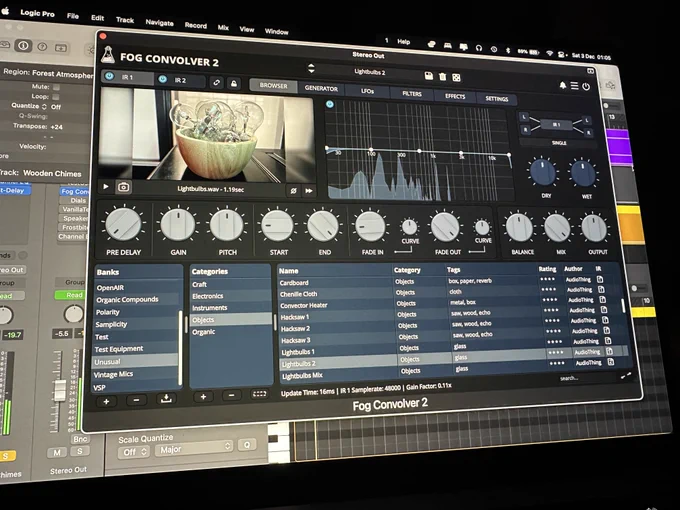Viewport: 680px width, 510px height.
Task: Open the Logic Pro Mix menu
Action: [223, 27]
